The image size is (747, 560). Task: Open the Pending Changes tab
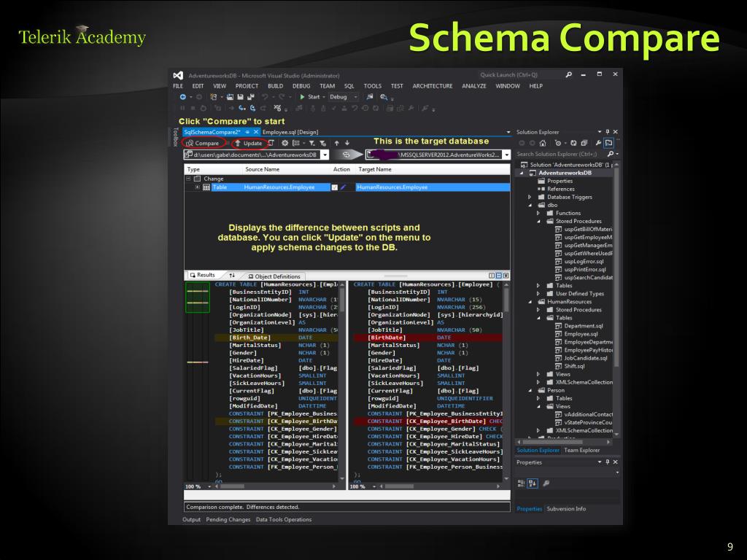pos(228,519)
